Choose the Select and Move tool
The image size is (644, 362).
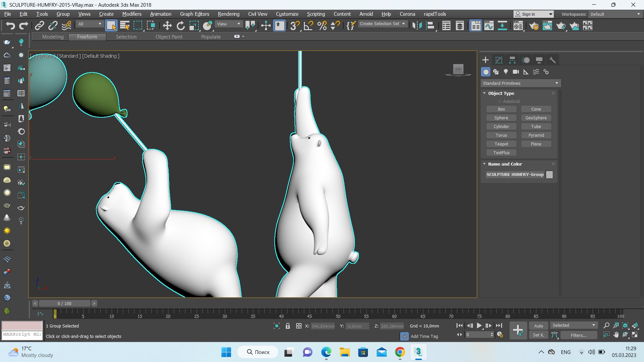tap(167, 25)
